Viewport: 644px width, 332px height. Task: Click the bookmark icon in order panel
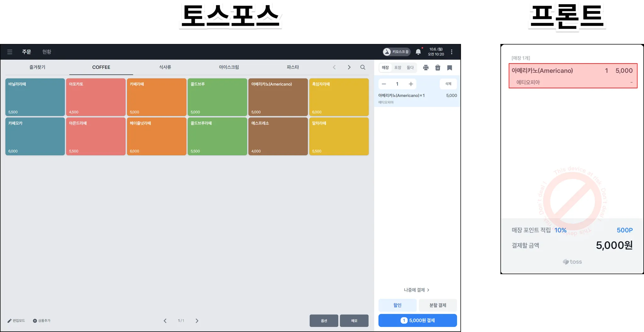(x=450, y=68)
